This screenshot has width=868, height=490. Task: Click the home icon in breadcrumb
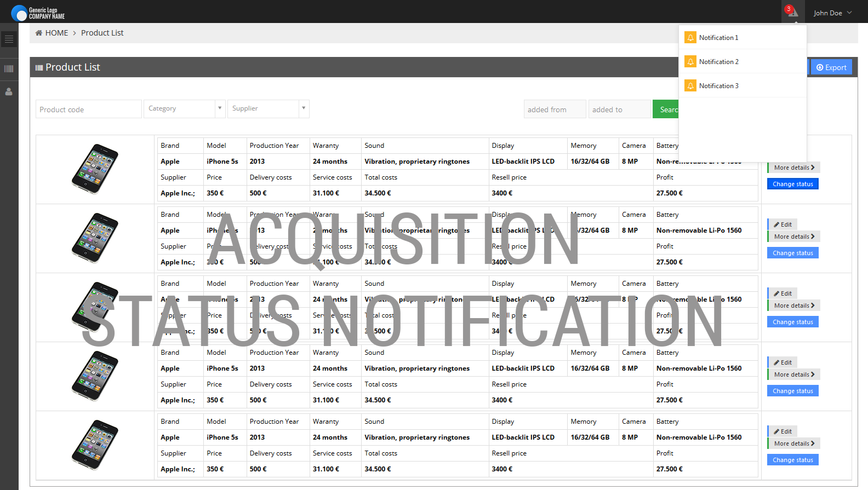(39, 33)
